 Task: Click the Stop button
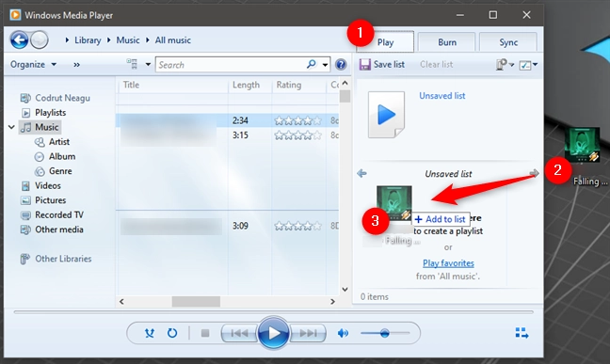[205, 333]
